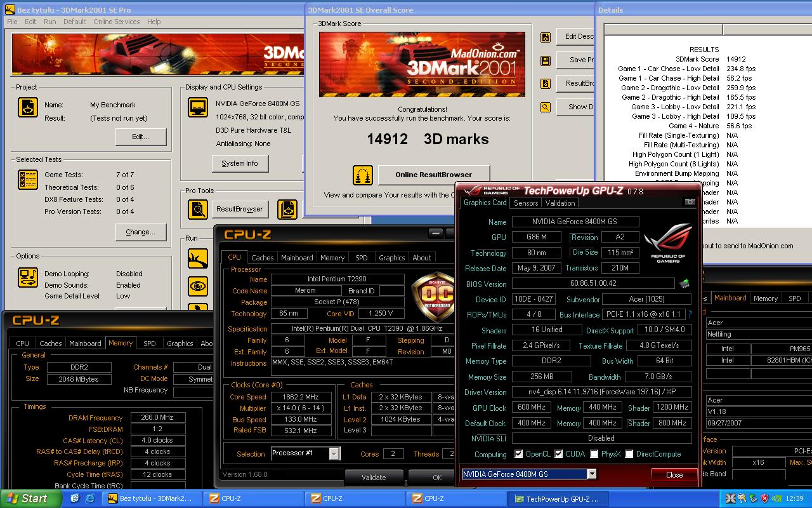Click the Options demo settings icon
This screenshot has width=812, height=508.
coord(28,277)
